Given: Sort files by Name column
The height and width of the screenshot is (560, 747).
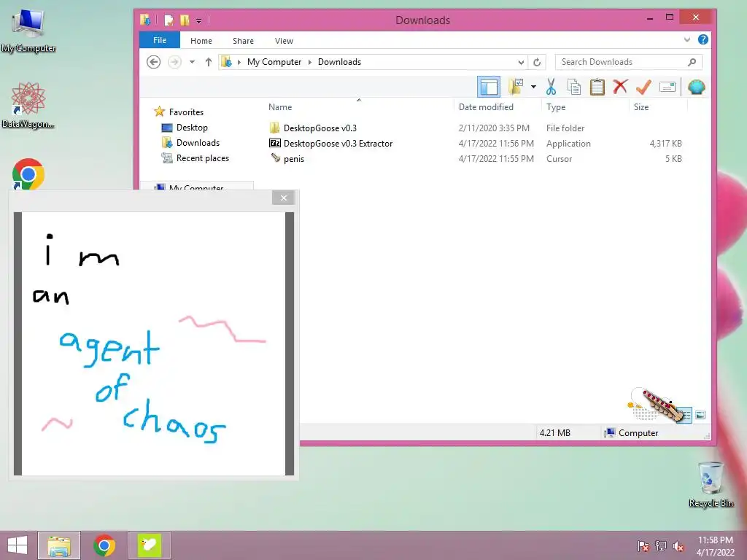Looking at the screenshot, I should point(280,107).
